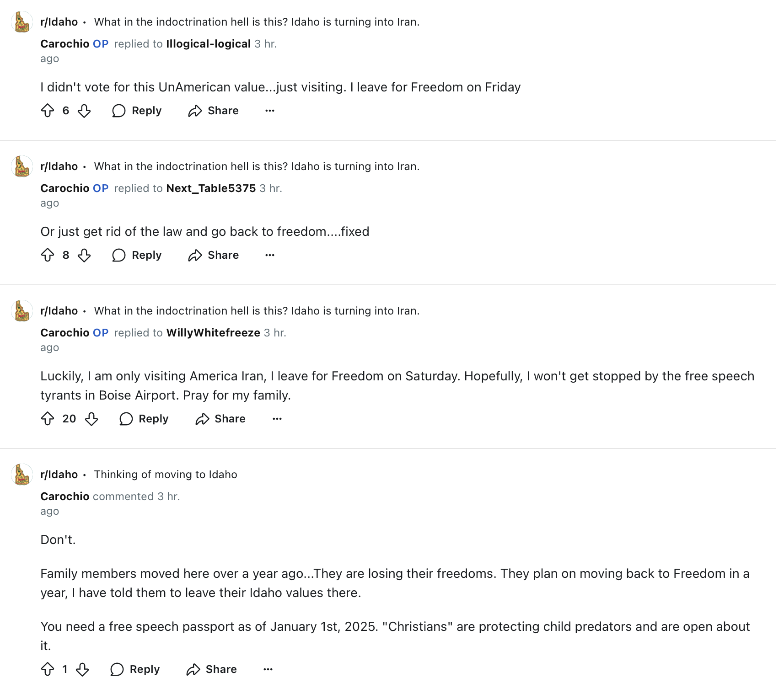Image resolution: width=784 pixels, height=683 pixels.
Task: Open the WillyWhitefreeze user profile
Action: [213, 333]
